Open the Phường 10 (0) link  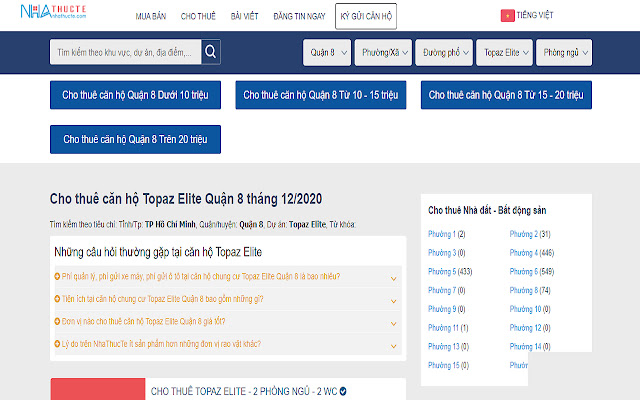click(530, 309)
